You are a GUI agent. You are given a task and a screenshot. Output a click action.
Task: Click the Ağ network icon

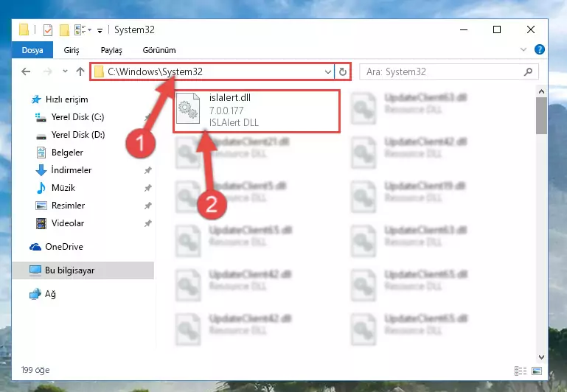(35, 294)
